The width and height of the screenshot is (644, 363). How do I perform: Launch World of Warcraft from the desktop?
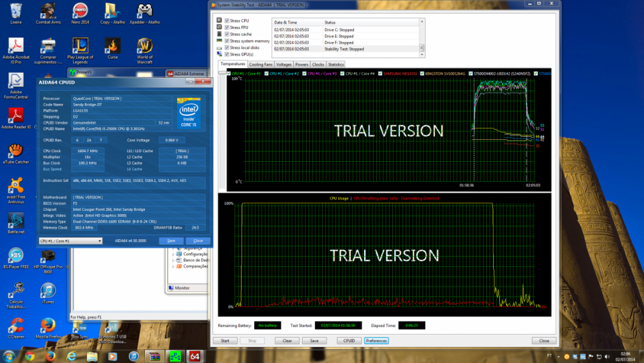[145, 47]
